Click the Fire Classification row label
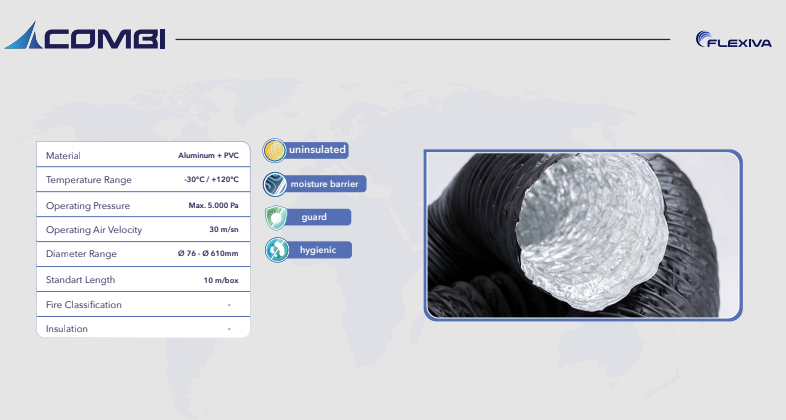 click(x=84, y=304)
